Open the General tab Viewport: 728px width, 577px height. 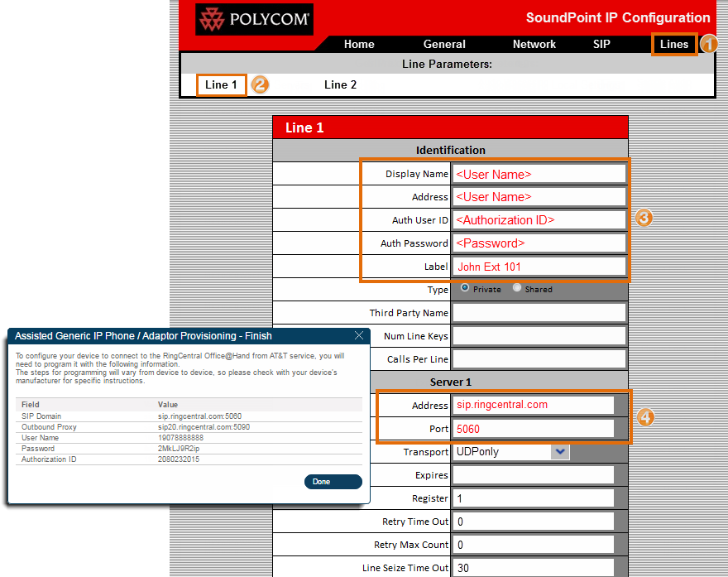444,44
